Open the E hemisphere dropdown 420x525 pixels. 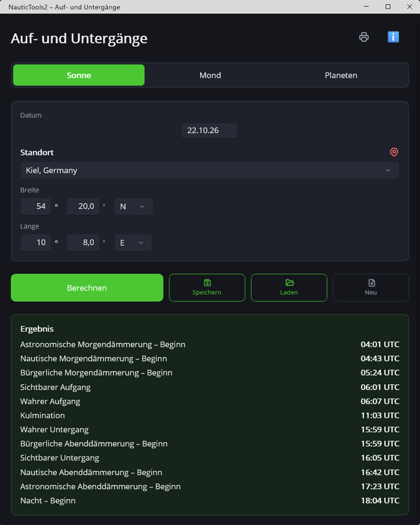[x=133, y=243]
